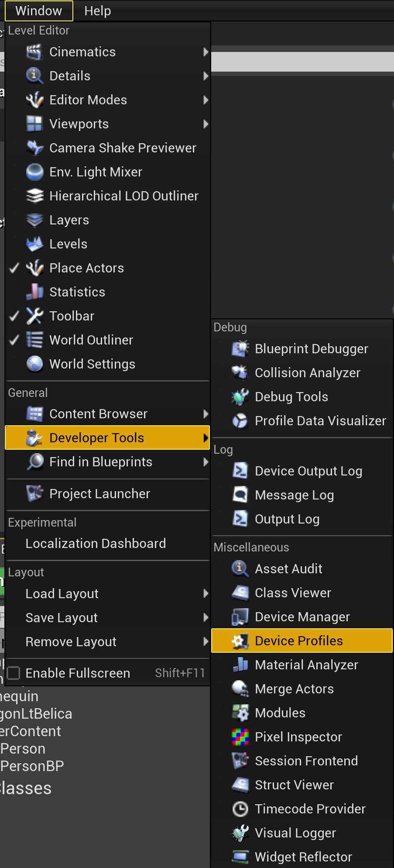
Task: Click the Camera Shake Previewer icon
Action: [x=34, y=148]
